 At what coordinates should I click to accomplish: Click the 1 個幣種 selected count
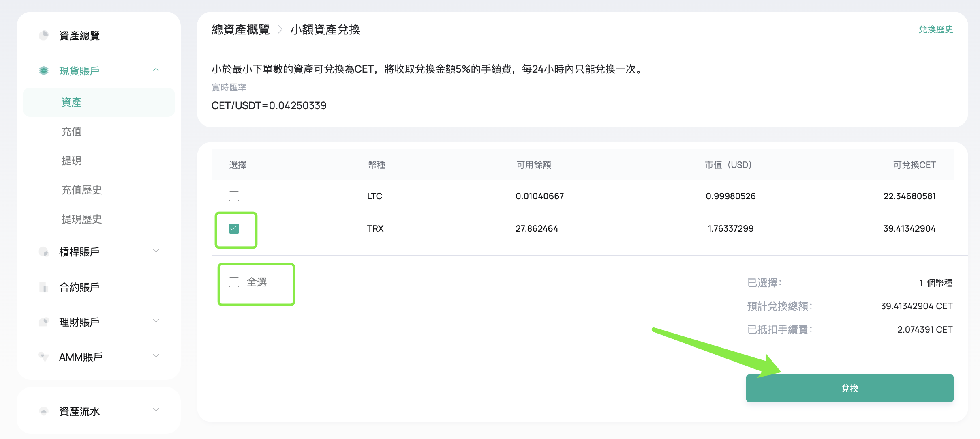click(x=935, y=283)
